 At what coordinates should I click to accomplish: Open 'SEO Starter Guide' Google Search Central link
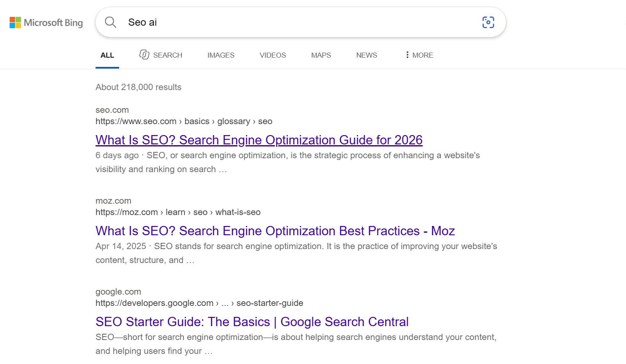point(252,321)
